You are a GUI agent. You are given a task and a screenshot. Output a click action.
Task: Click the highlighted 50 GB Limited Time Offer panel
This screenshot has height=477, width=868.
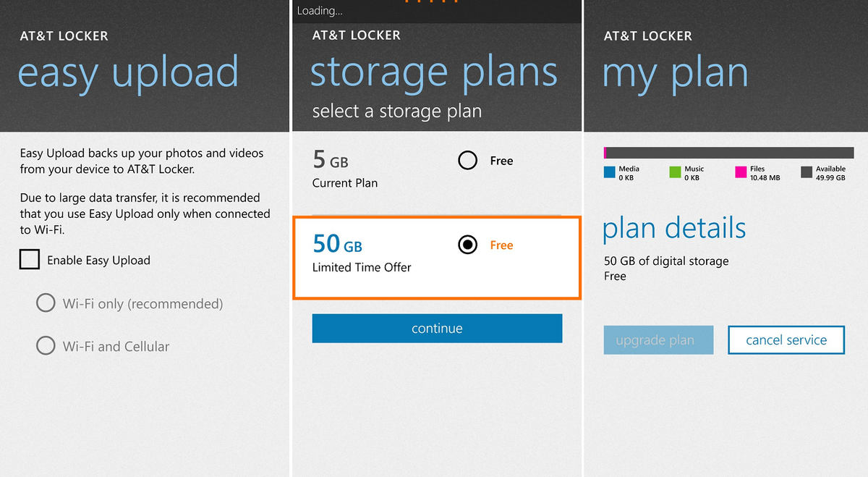[x=436, y=258]
